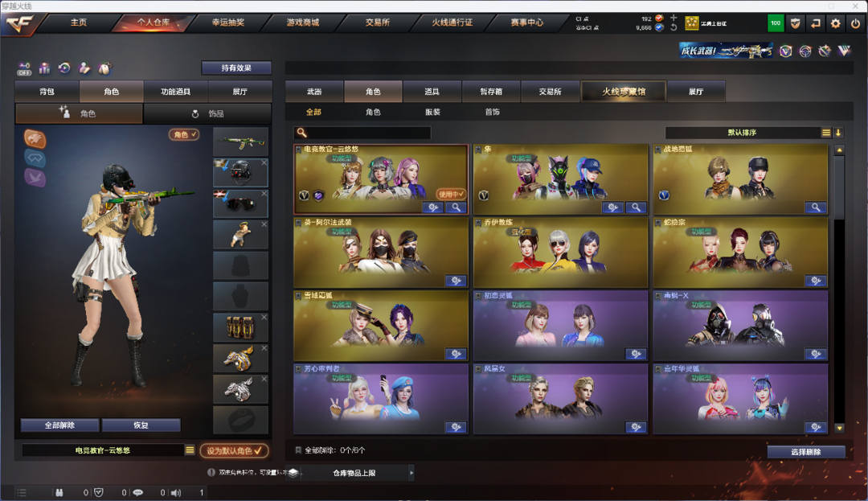Click the 全部解除 button under the character
Viewport: 868px width, 501px height.
pos(59,425)
